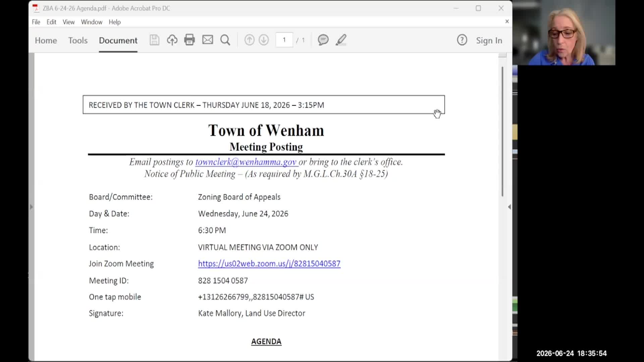
Task: Click the presenter webcam video thumbnail
Action: (x=564, y=33)
